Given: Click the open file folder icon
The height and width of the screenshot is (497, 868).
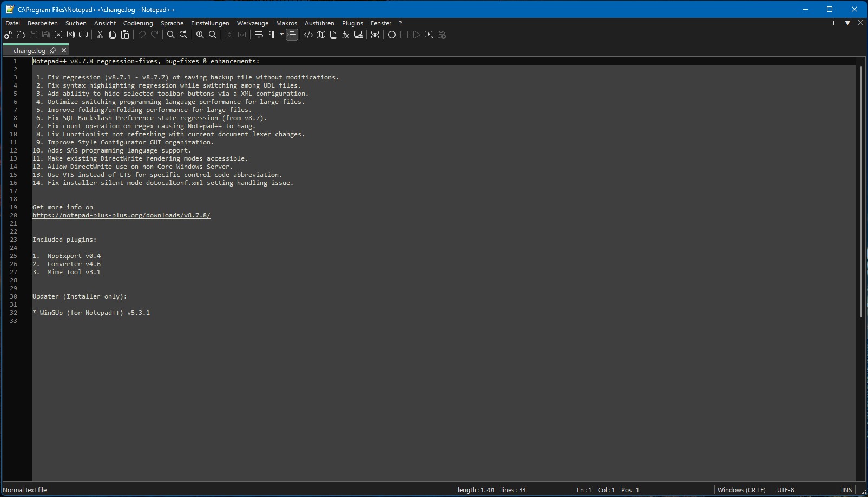Looking at the screenshot, I should point(21,35).
